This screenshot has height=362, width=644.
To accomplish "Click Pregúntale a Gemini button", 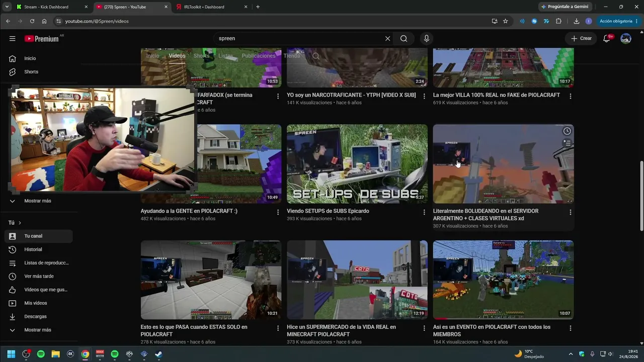I will coord(565,7).
